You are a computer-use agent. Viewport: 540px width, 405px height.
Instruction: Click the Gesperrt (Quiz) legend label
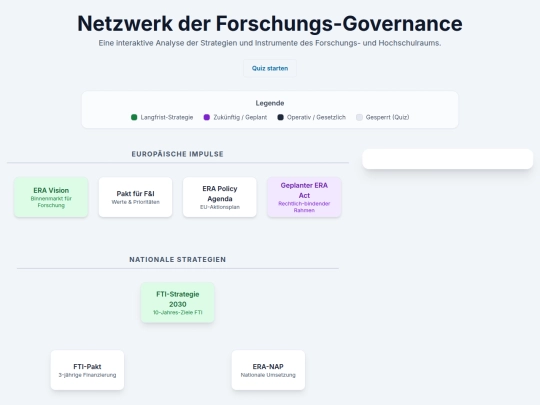click(x=387, y=117)
